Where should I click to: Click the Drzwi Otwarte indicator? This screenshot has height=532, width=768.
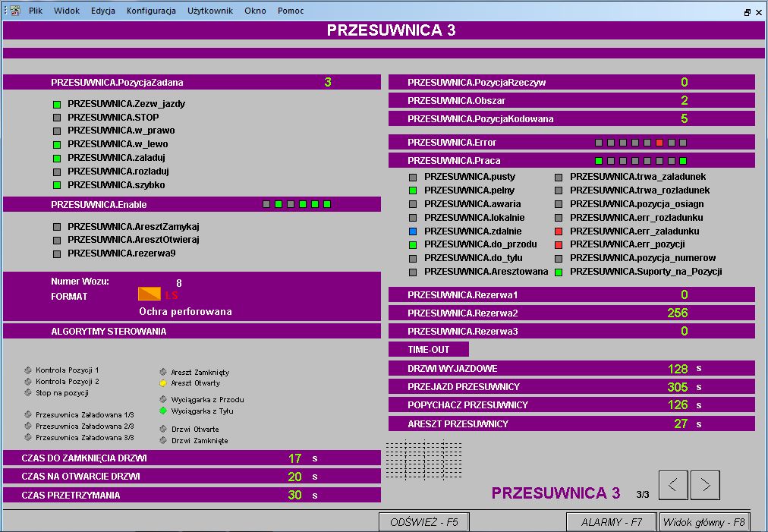point(163,429)
